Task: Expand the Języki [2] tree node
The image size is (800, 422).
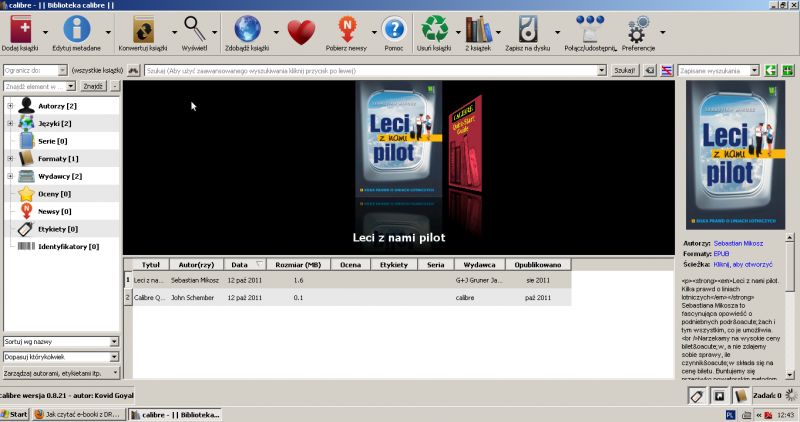Action: [10, 123]
